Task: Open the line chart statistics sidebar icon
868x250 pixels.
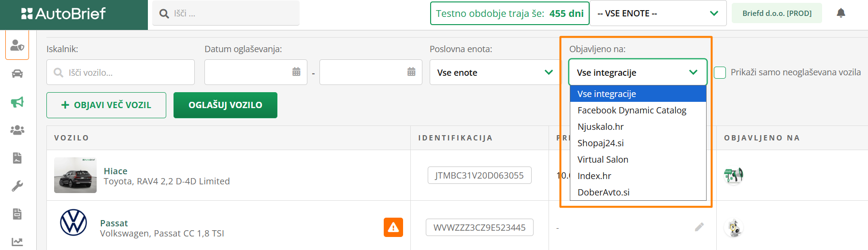Action: [x=17, y=242]
